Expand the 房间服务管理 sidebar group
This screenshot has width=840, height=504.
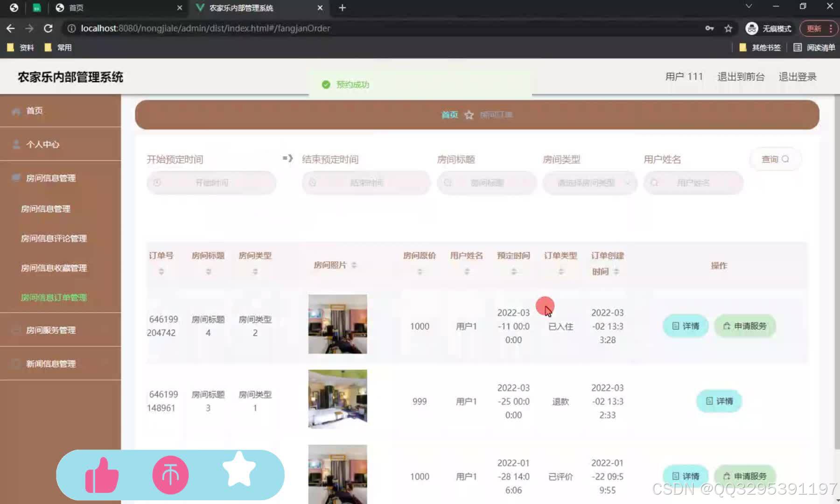point(60,330)
